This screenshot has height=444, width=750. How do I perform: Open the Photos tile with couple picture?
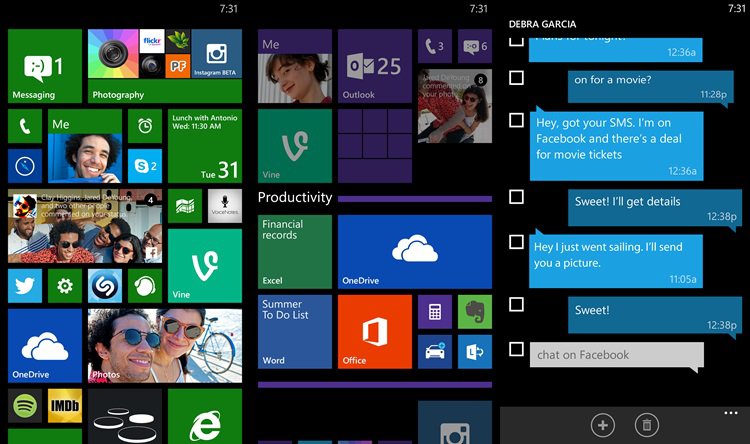[x=165, y=346]
